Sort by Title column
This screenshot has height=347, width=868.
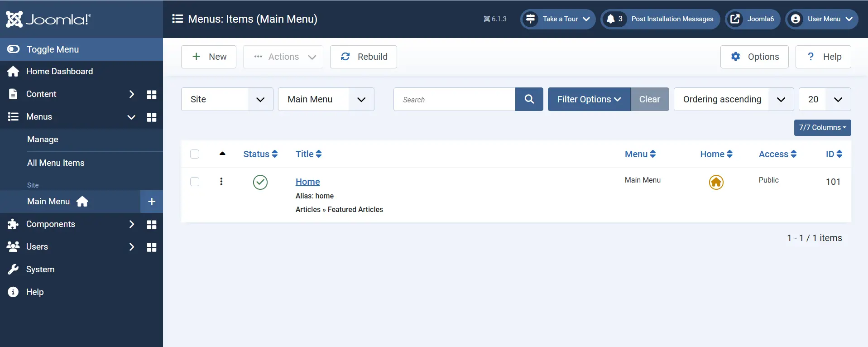click(x=309, y=154)
